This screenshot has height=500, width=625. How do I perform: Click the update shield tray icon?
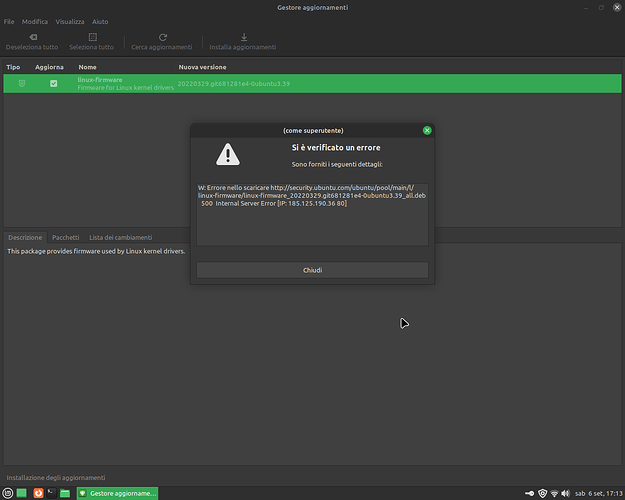pyautogui.click(x=542, y=494)
